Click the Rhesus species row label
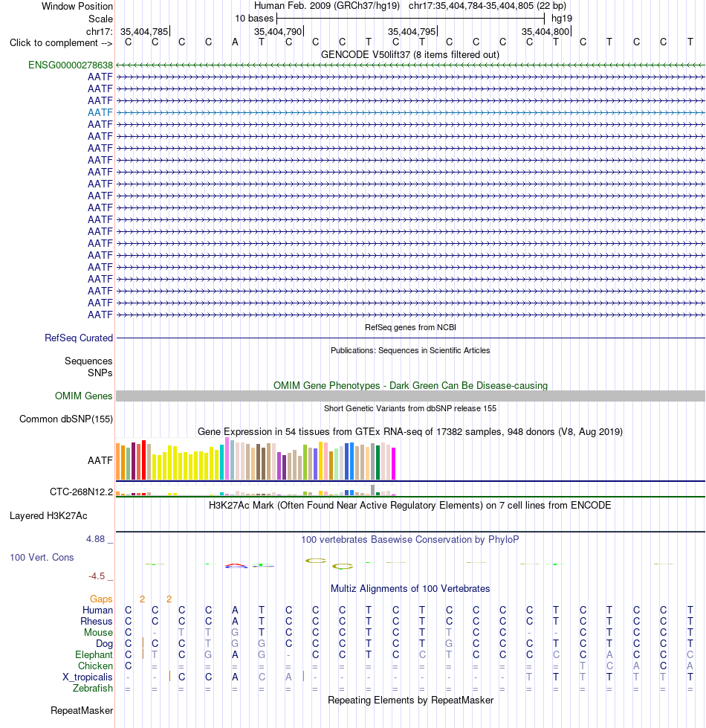This screenshot has height=728, width=706. 97,621
